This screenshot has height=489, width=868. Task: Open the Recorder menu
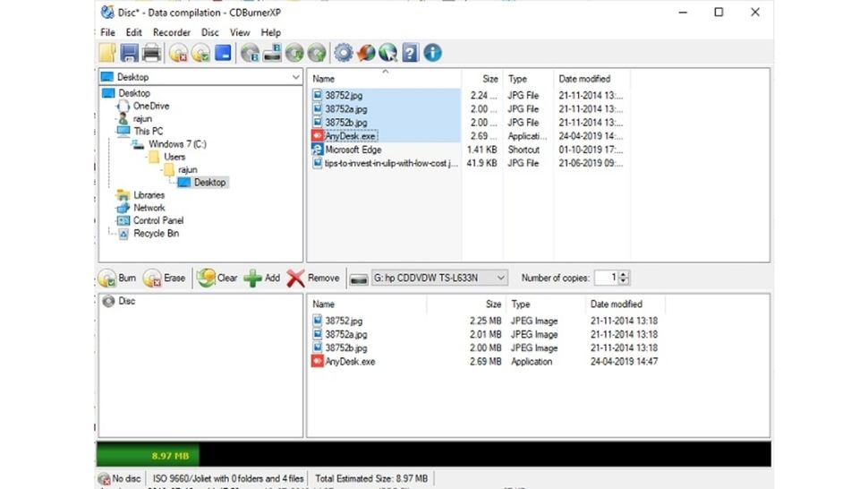pyautogui.click(x=172, y=32)
